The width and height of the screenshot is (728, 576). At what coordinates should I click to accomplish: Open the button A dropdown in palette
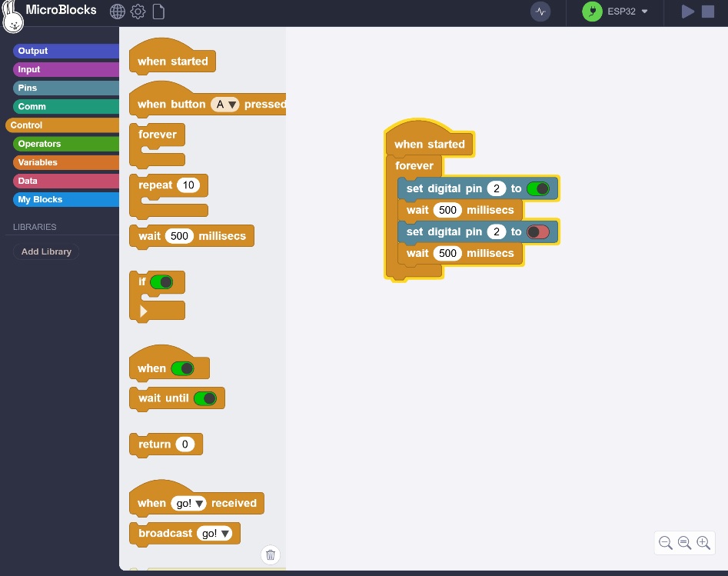[x=225, y=105]
